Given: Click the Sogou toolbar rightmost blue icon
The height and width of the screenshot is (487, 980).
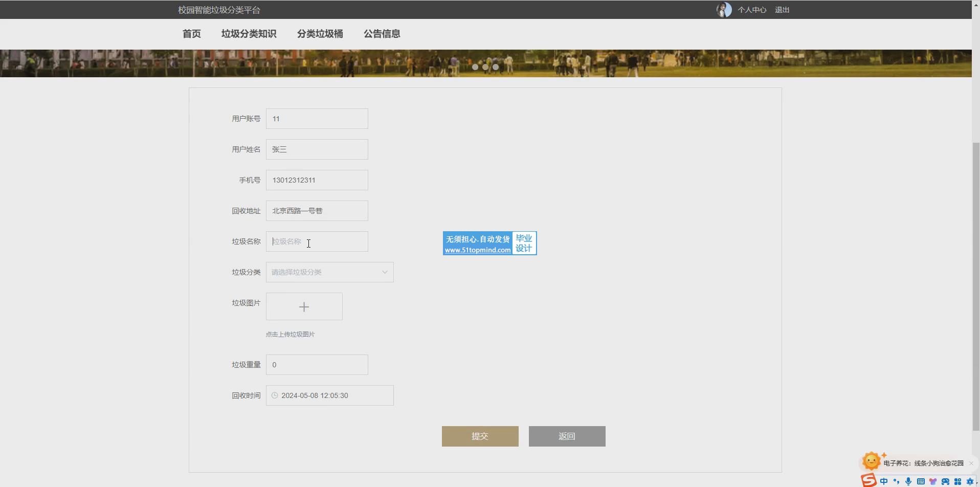Looking at the screenshot, I should 970,481.
